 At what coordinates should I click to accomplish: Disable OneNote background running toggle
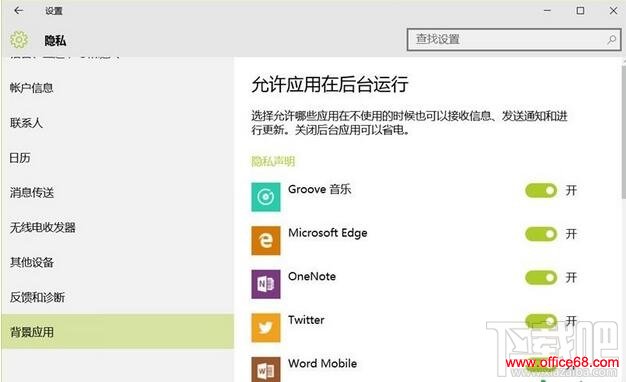pyautogui.click(x=541, y=277)
